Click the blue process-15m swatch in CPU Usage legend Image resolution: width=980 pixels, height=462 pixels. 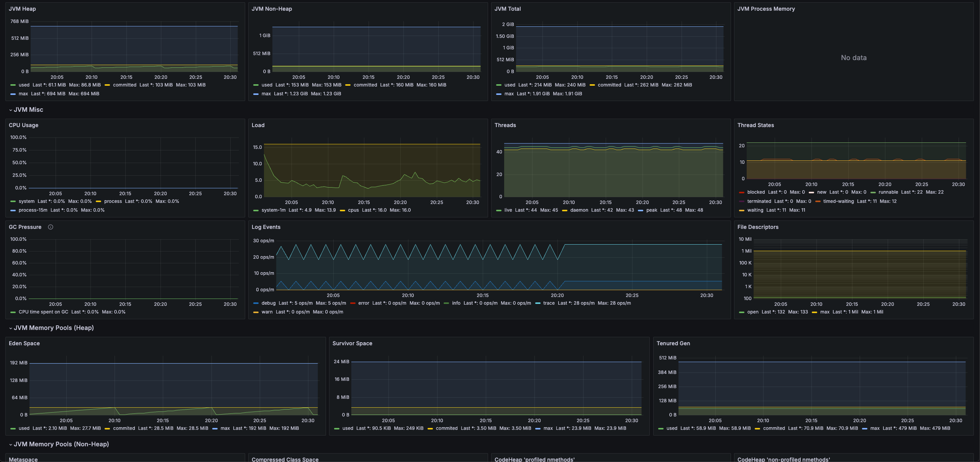(x=13, y=210)
